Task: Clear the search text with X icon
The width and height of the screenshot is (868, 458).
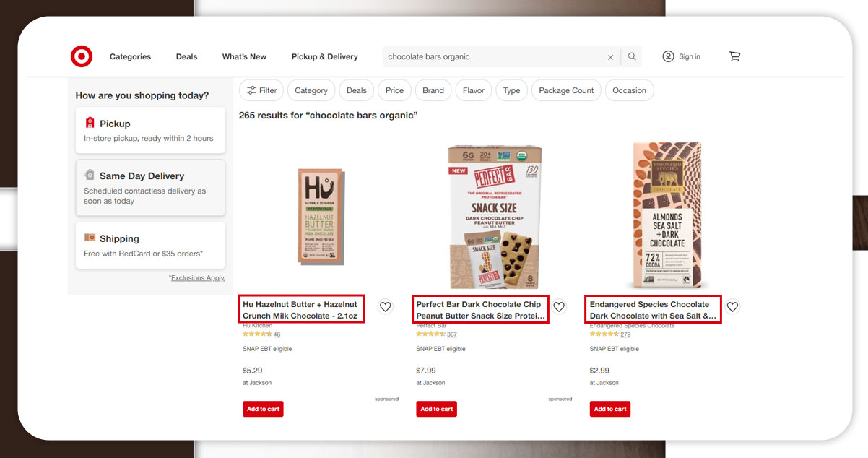Action: coord(610,57)
